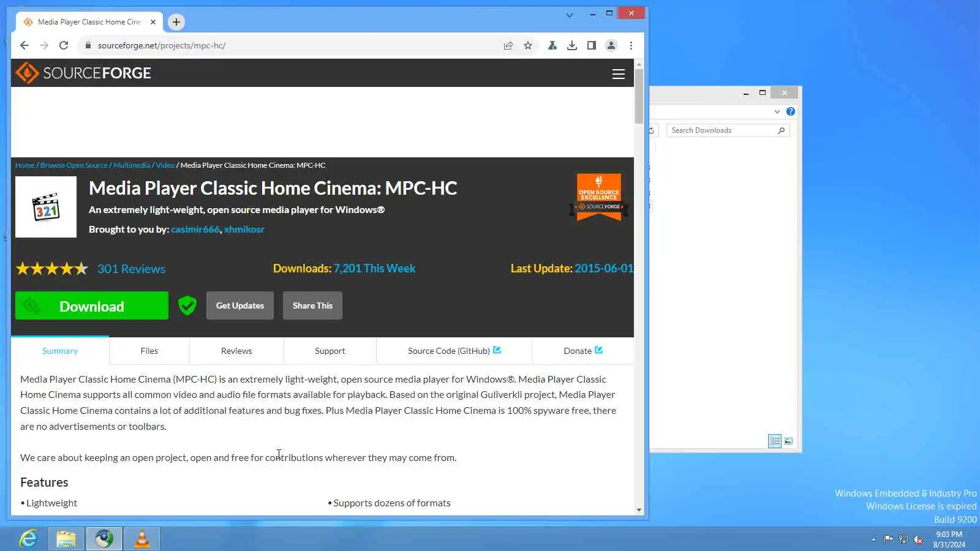Click the Features heading

[x=44, y=482]
